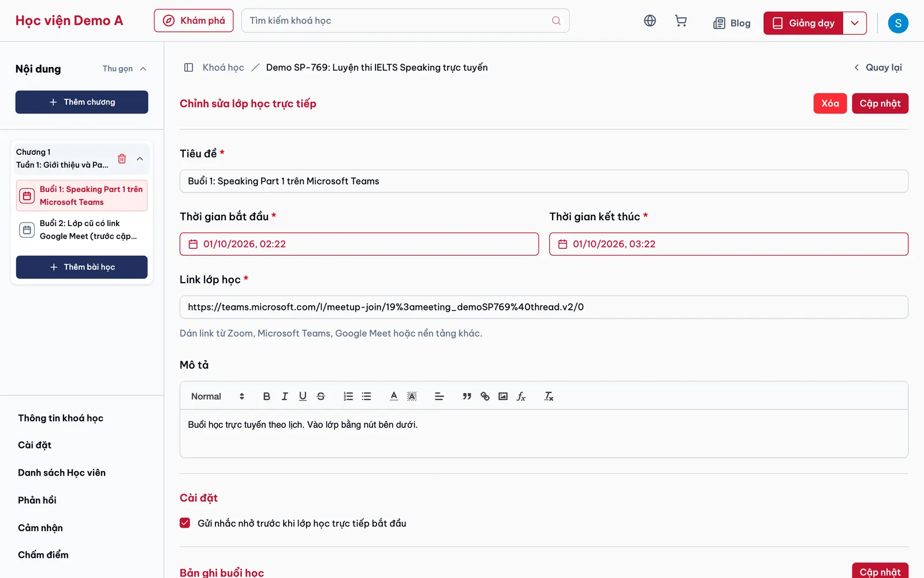
Task: Open the shopping cart icon
Action: [x=681, y=21]
